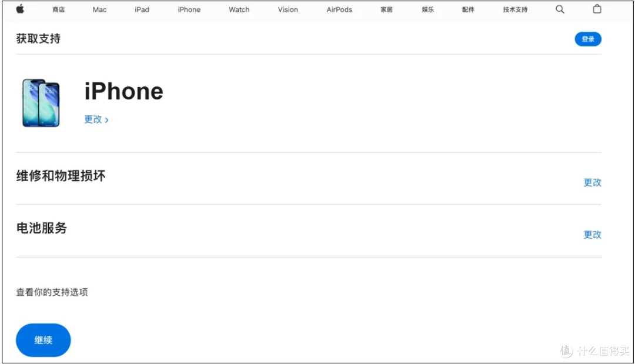Open the 商店 menu item

[59, 9]
